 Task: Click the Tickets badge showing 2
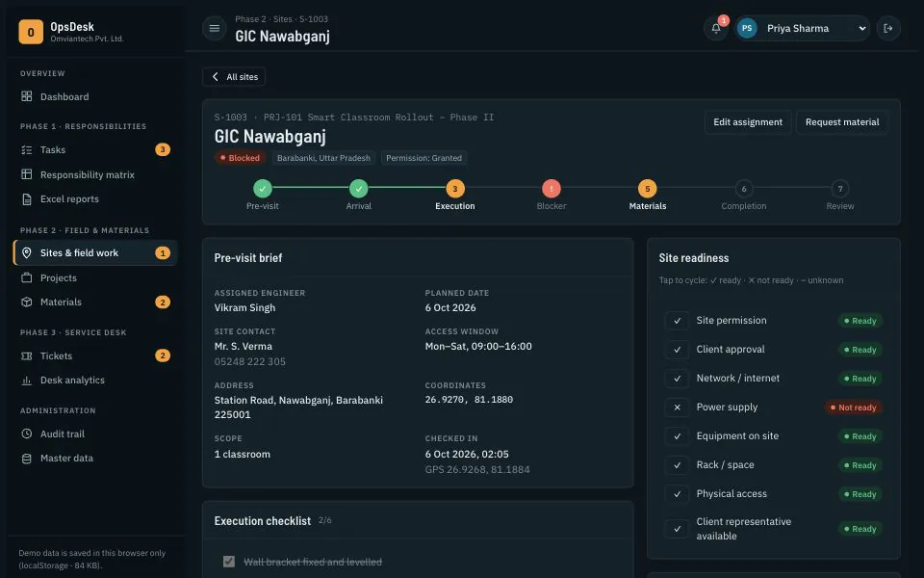pyautogui.click(x=163, y=355)
